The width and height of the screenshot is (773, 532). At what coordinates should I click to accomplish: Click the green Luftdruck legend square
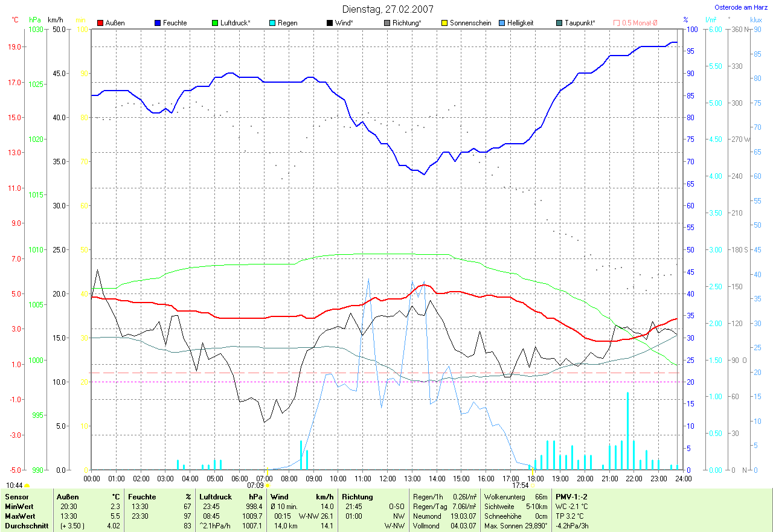pos(215,23)
